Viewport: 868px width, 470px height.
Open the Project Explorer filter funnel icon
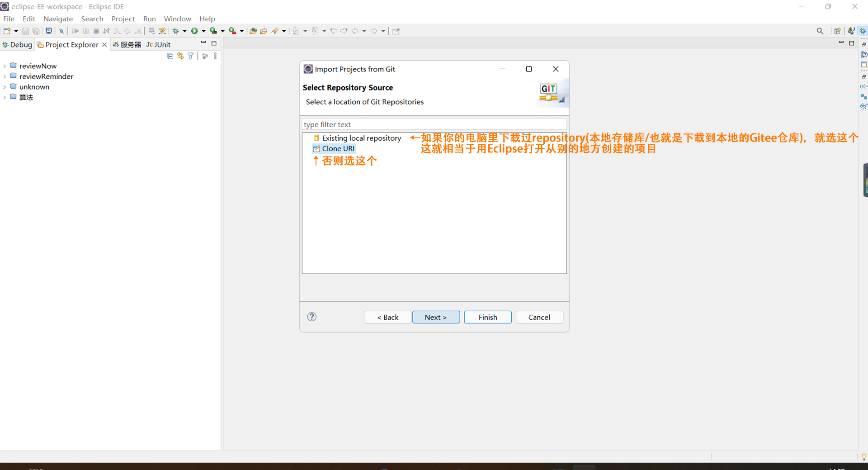coord(190,56)
